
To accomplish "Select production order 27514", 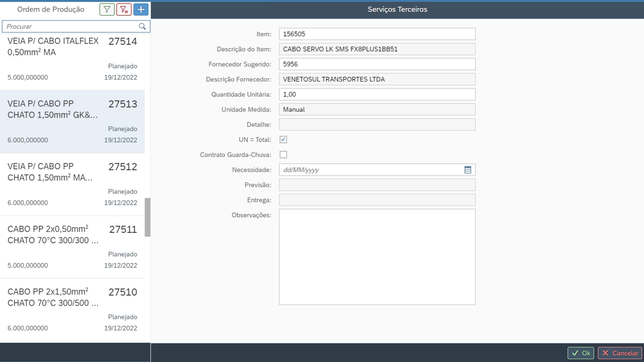I will 72,59.
